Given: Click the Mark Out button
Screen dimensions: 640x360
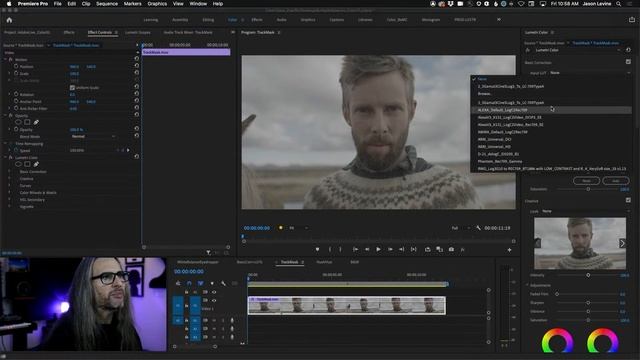Looking at the screenshot, I should click(x=340, y=249).
